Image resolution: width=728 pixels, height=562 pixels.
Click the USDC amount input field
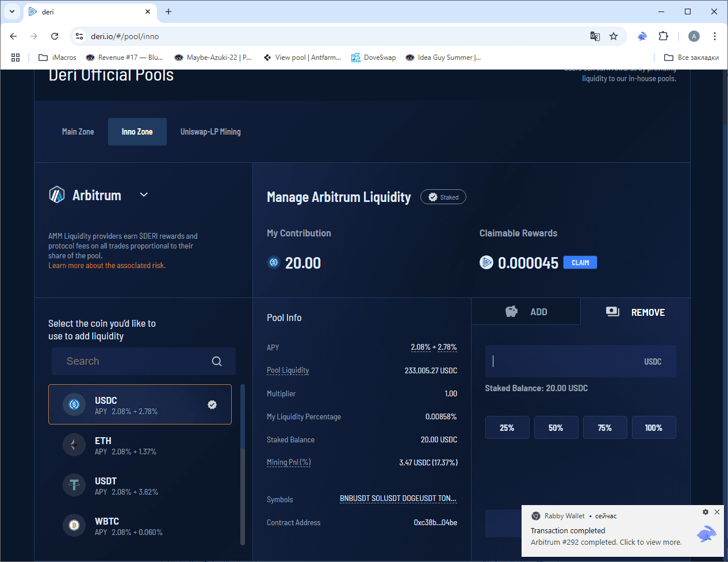click(580, 361)
